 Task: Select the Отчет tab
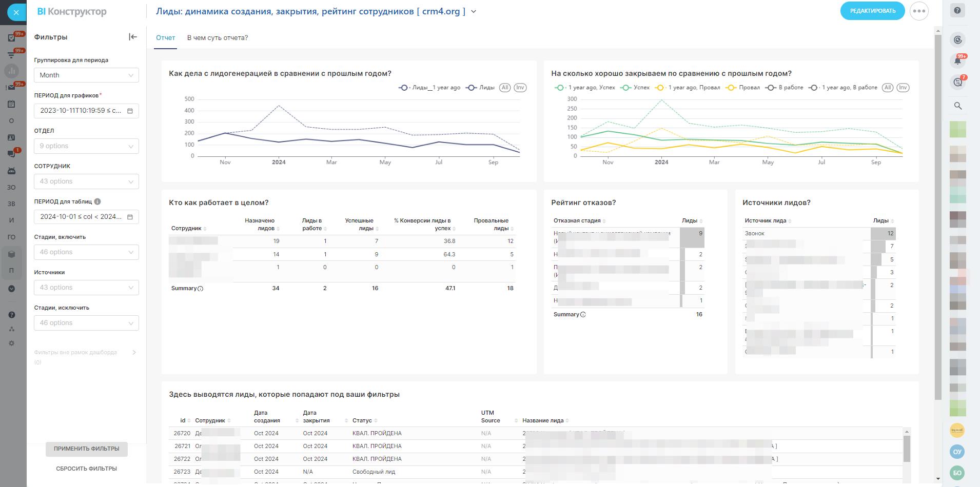(x=165, y=38)
